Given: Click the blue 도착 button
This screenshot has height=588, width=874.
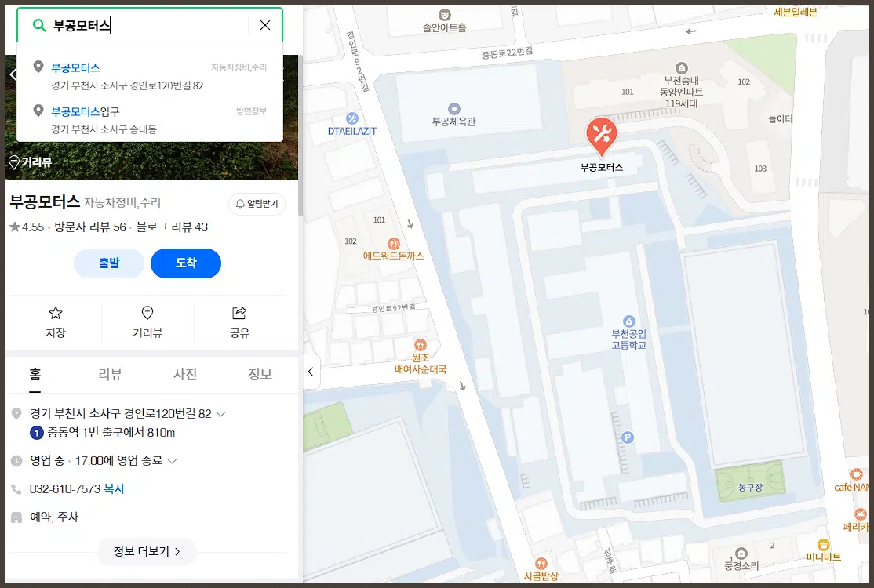Looking at the screenshot, I should [x=186, y=263].
